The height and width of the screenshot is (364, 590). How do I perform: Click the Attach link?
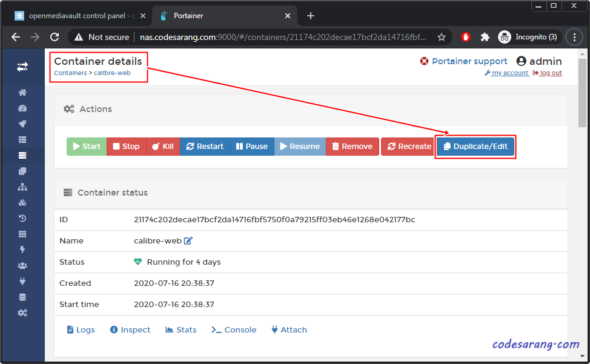289,330
